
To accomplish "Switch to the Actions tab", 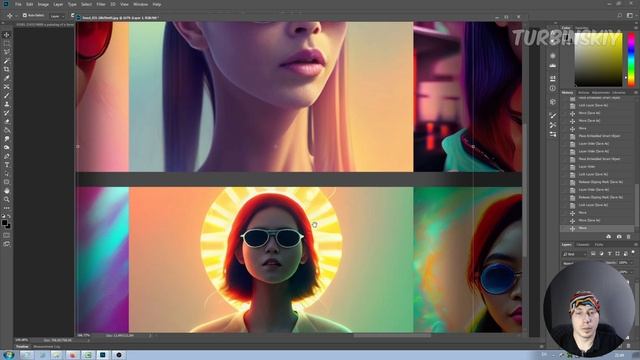I will (x=584, y=93).
